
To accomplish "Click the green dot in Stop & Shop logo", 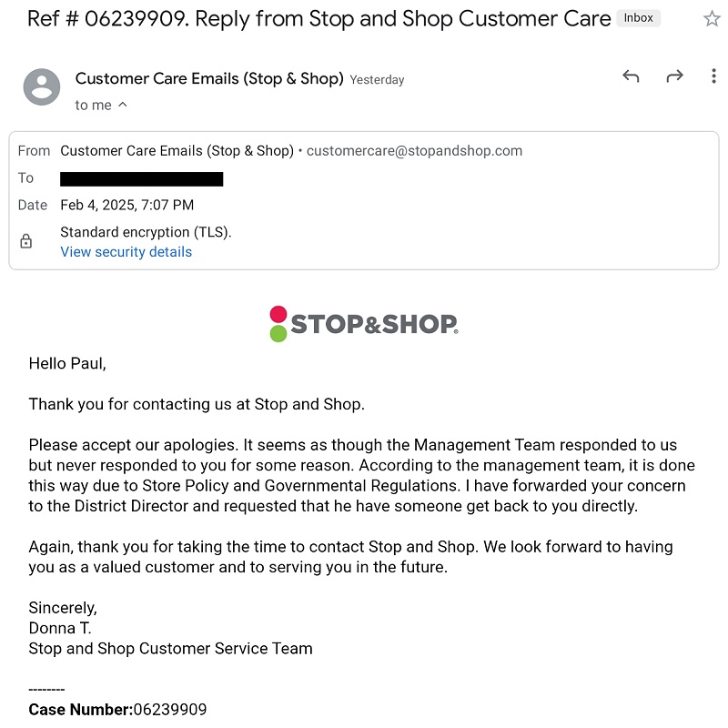I will (278, 333).
